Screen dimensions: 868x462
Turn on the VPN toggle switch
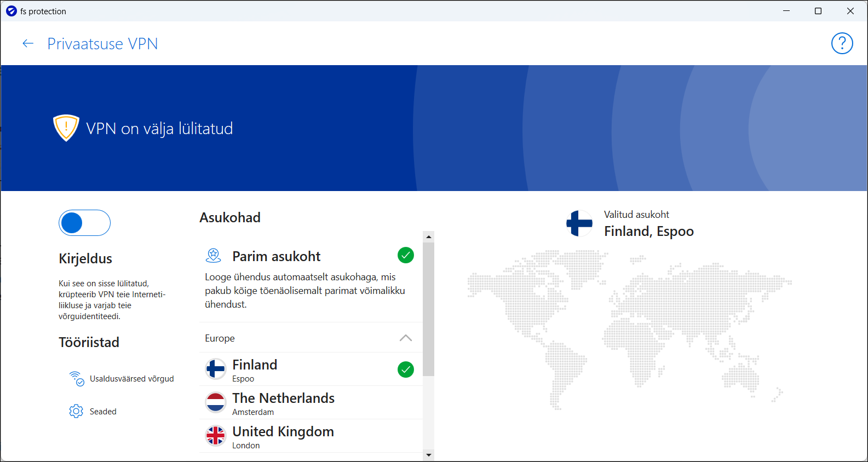point(84,223)
